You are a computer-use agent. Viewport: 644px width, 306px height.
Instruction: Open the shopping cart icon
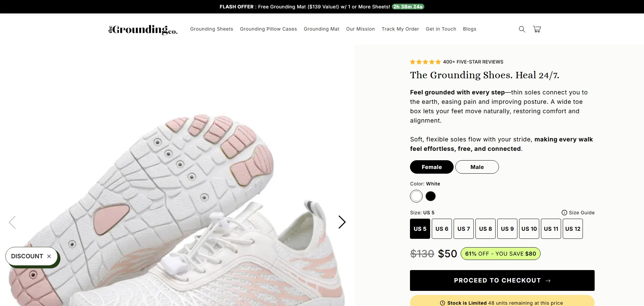pos(537,29)
